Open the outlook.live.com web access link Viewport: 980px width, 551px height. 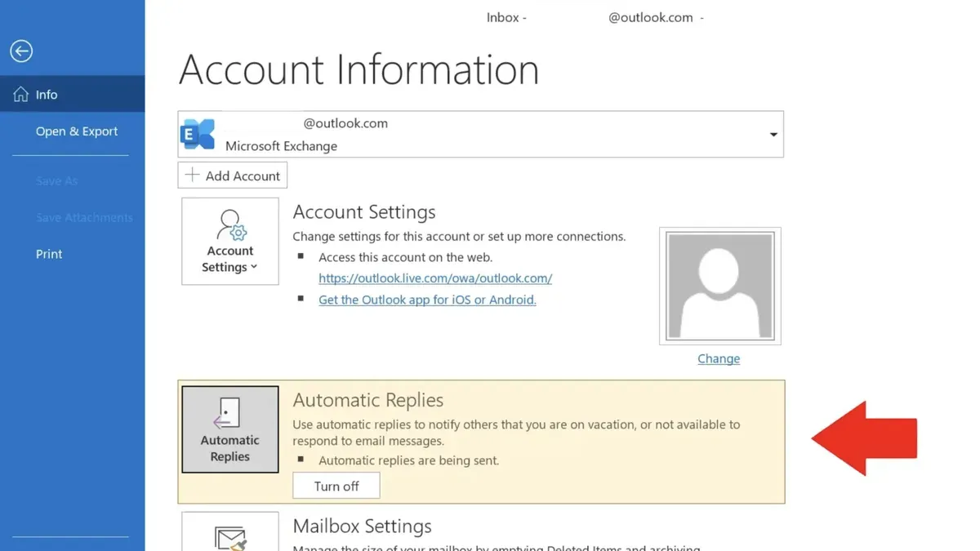tap(435, 278)
